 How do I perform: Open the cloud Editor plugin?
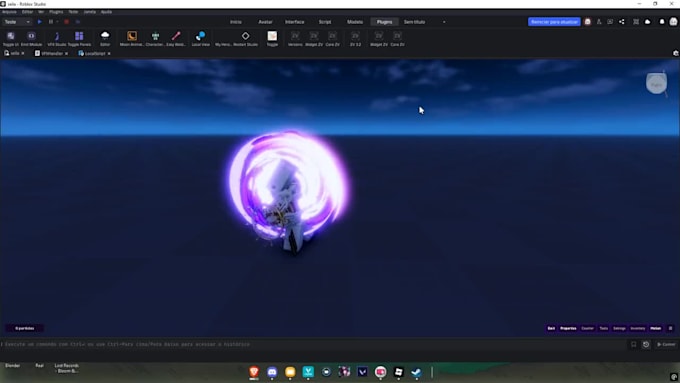tap(105, 38)
